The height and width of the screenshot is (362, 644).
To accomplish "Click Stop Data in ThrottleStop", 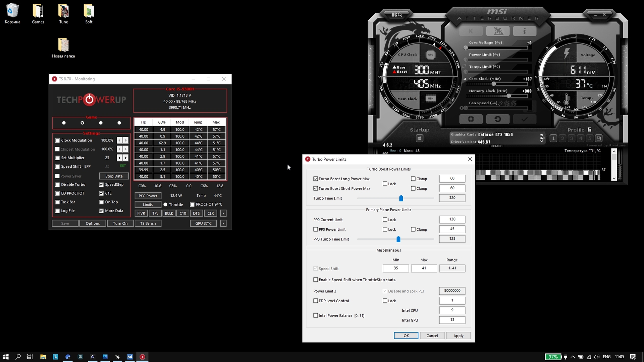I will [x=114, y=176].
